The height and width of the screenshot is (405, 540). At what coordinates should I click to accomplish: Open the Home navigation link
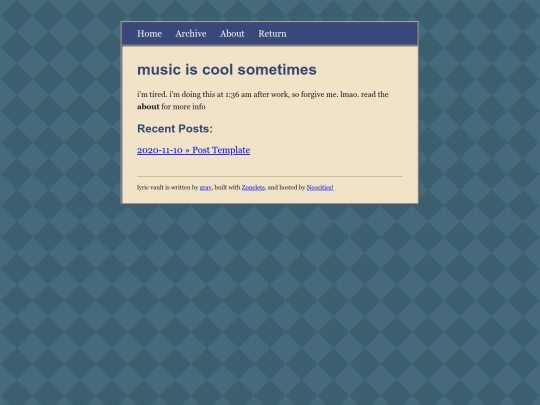point(149,34)
